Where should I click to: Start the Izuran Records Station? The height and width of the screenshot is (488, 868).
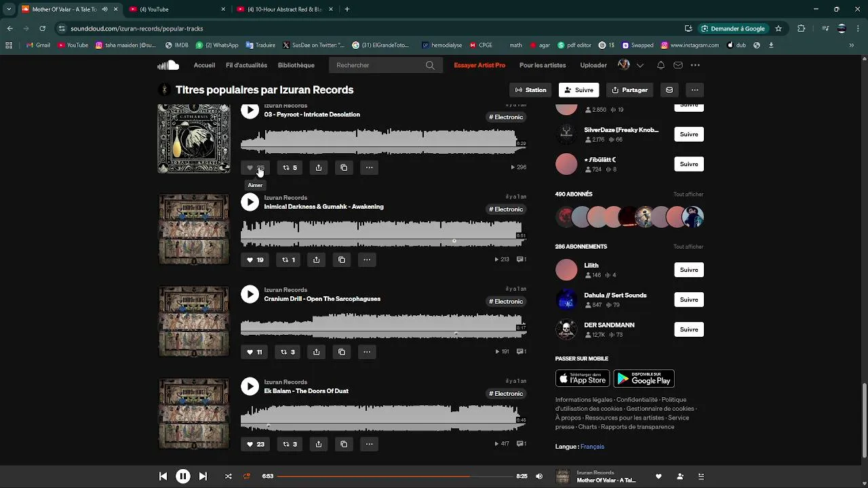531,90
